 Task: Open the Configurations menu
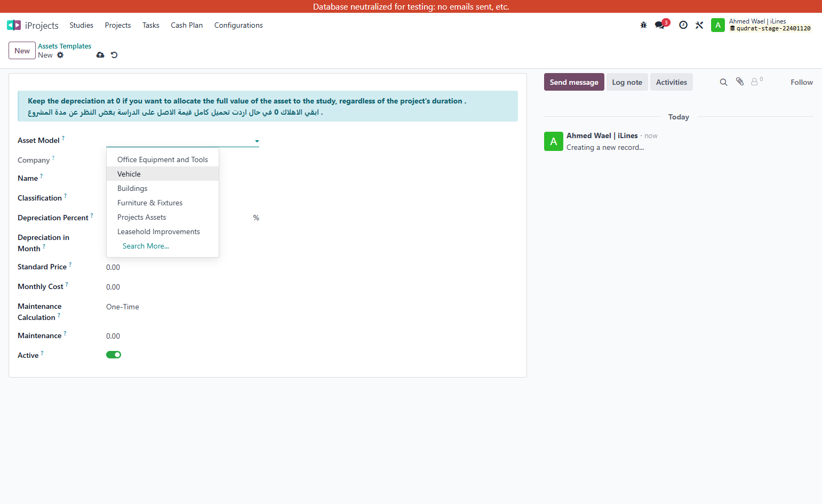[x=238, y=25]
